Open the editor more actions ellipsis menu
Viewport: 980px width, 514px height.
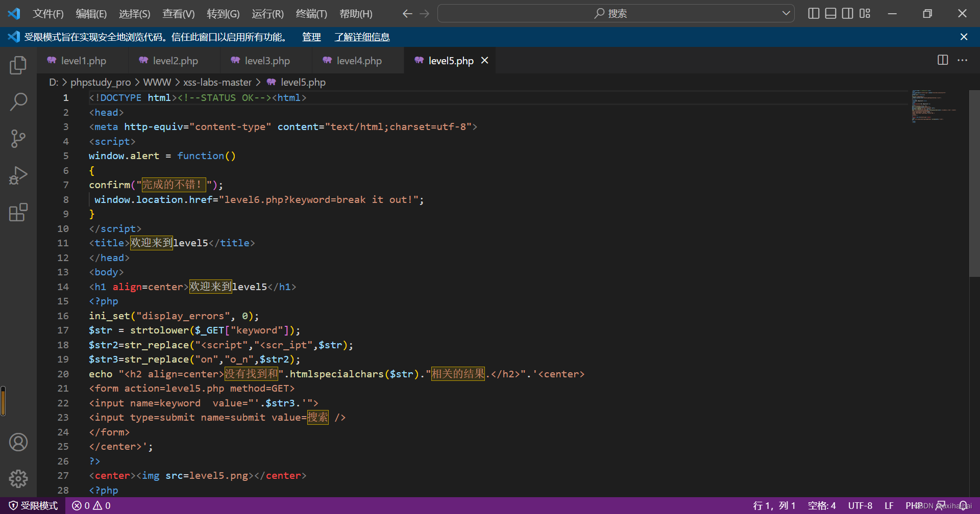[x=963, y=60]
